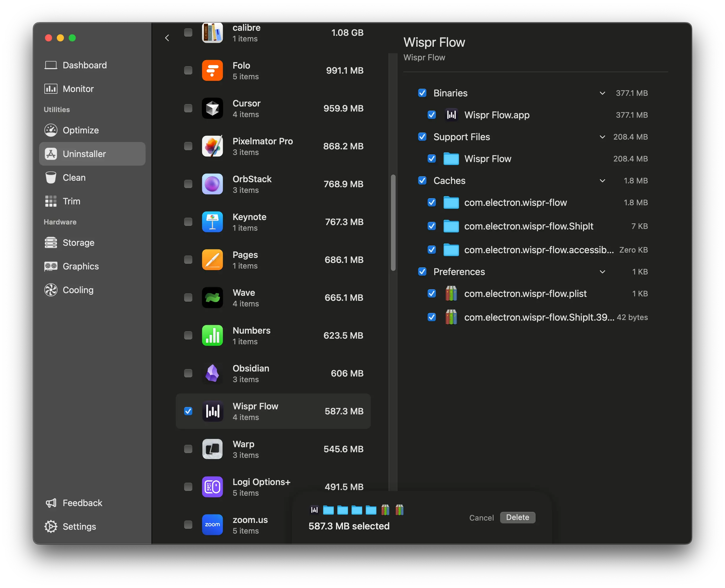Select the Keynote row name
The height and width of the screenshot is (588, 725).
pos(250,217)
